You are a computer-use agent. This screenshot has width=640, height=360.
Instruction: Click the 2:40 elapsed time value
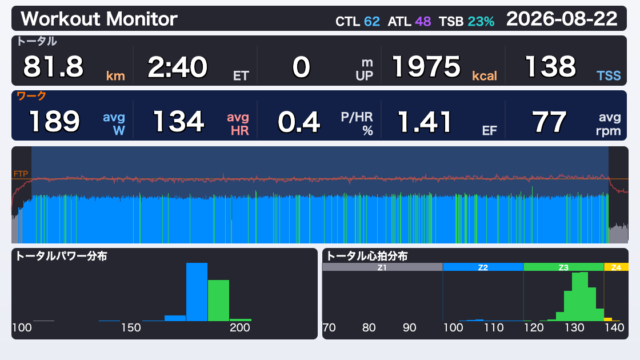click(x=178, y=67)
